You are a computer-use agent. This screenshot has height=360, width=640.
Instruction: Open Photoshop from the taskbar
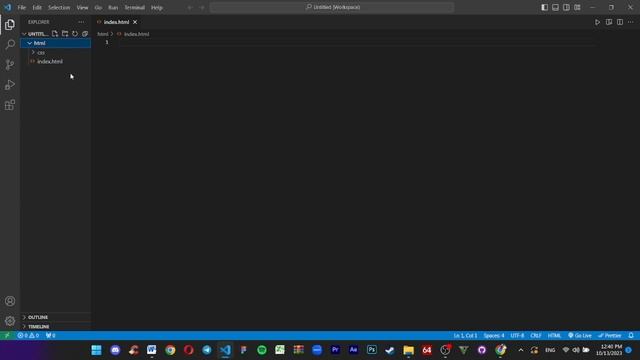(x=372, y=350)
